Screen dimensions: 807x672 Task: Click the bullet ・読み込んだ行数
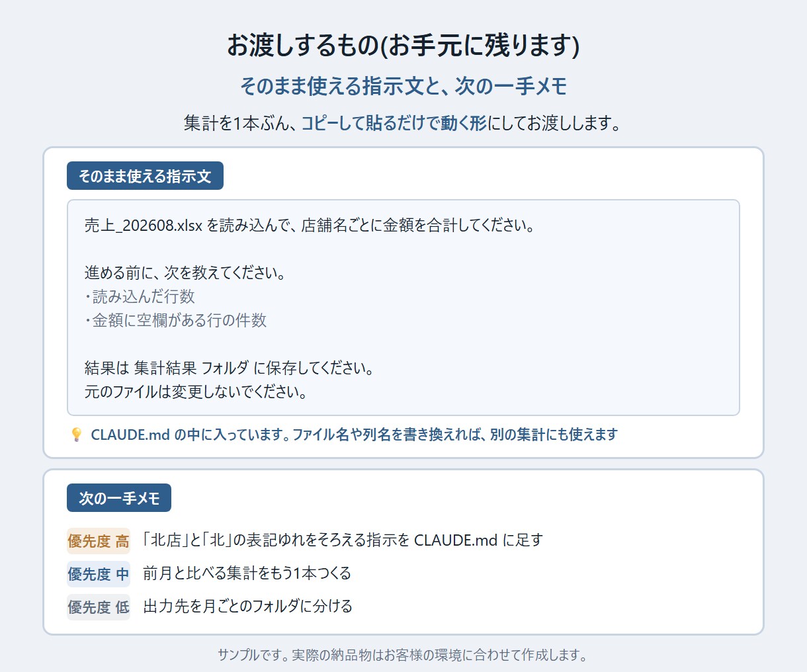point(140,296)
